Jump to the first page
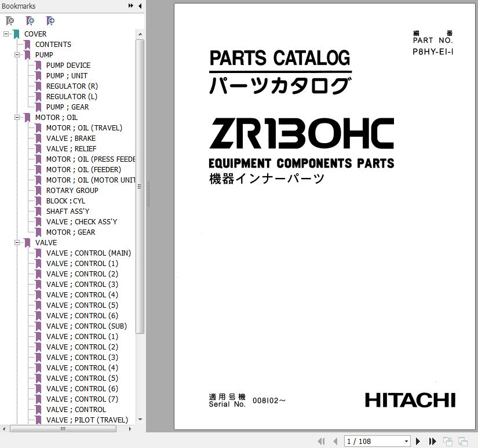 coord(322,441)
